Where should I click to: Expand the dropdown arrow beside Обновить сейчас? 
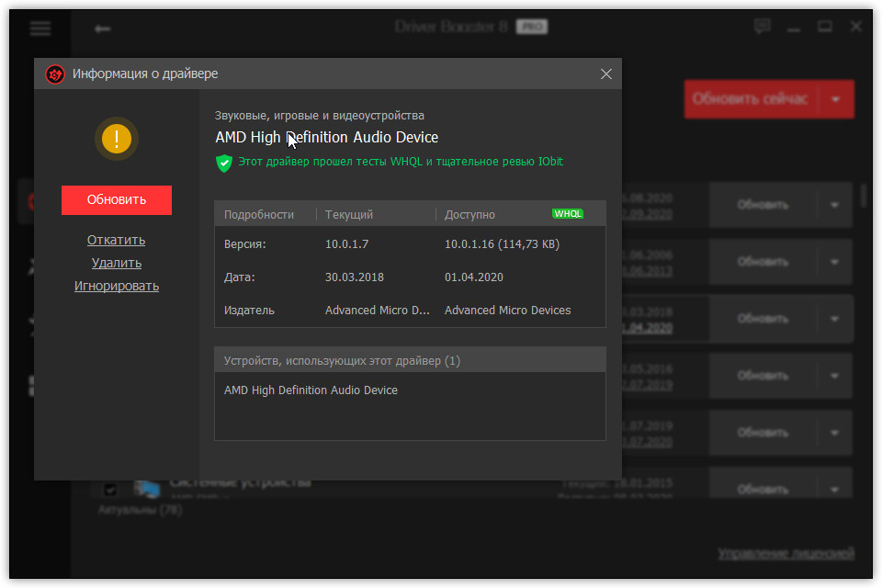tap(835, 99)
